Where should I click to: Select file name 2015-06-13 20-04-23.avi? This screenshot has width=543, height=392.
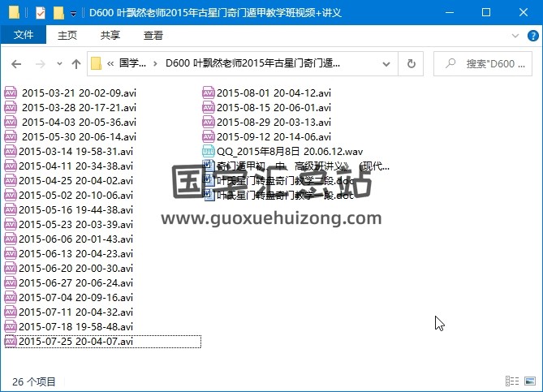click(x=75, y=253)
